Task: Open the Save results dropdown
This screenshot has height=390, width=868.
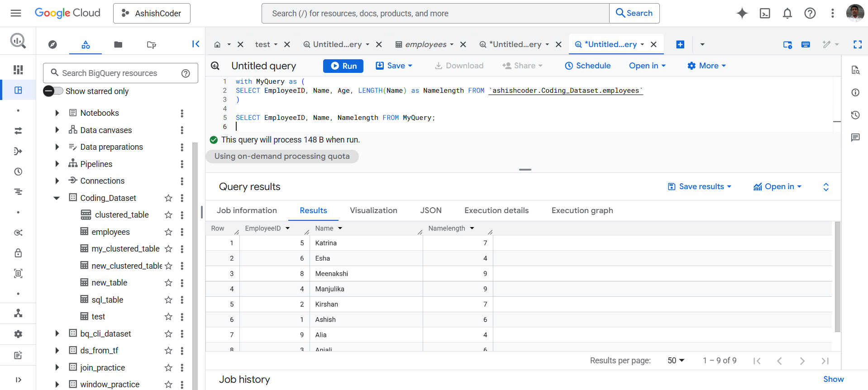Action: (x=700, y=186)
